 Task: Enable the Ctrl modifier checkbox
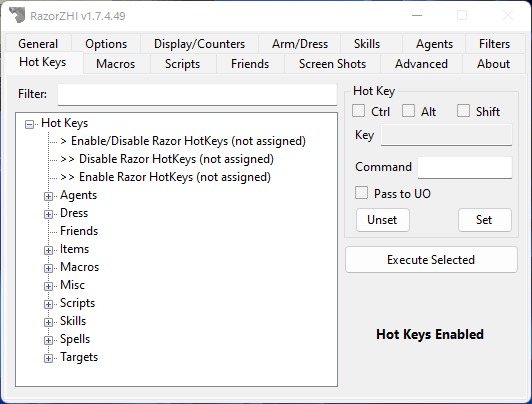pyautogui.click(x=358, y=111)
